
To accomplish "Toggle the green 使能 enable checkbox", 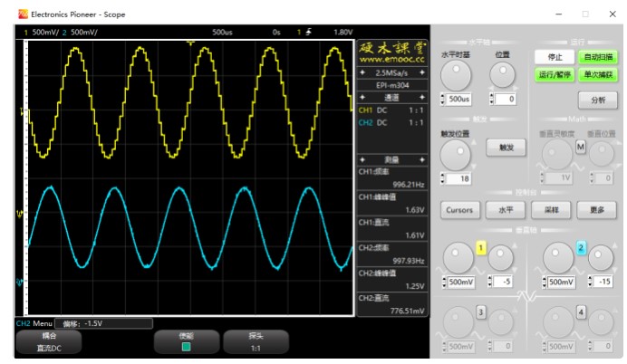I will [186, 347].
